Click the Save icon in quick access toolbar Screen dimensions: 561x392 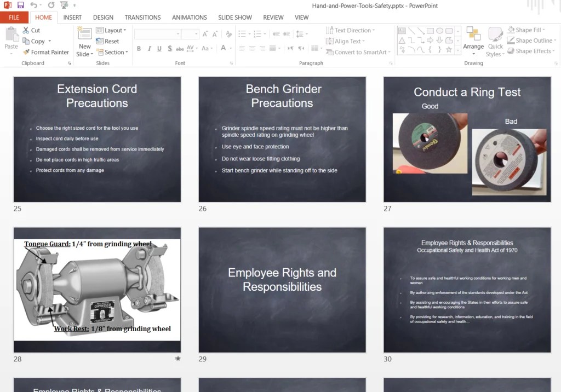(20, 5)
